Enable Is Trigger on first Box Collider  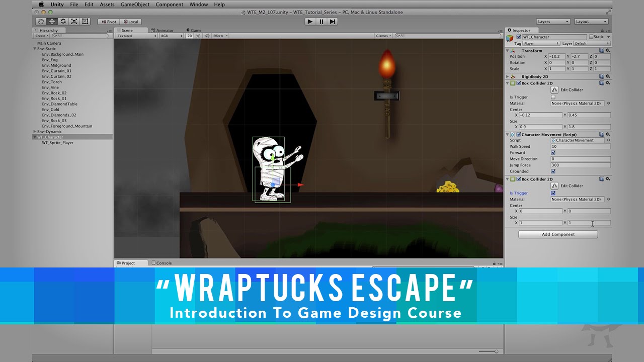tap(553, 97)
